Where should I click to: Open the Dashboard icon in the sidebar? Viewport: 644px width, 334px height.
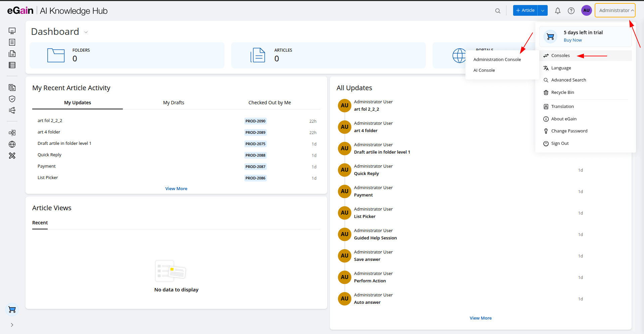[12, 31]
